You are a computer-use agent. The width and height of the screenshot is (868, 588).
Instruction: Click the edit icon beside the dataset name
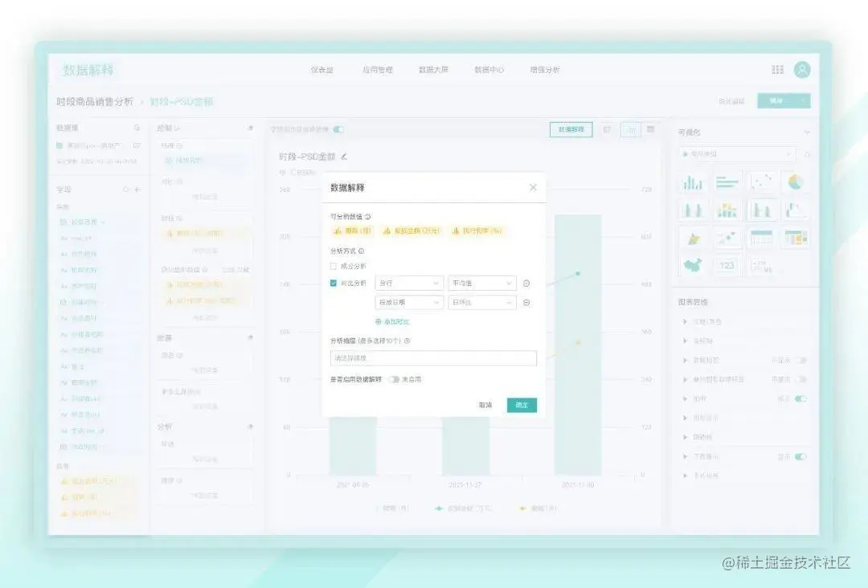[x=137, y=145]
